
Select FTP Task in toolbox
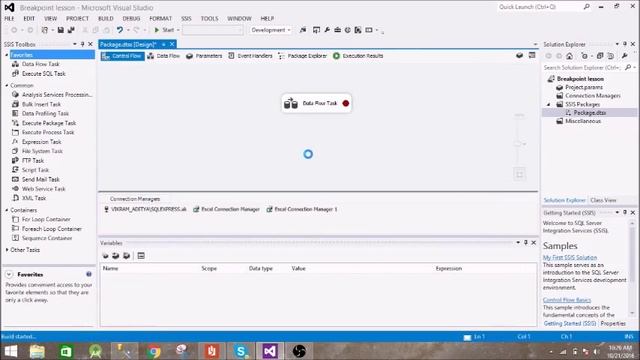tap(28, 161)
